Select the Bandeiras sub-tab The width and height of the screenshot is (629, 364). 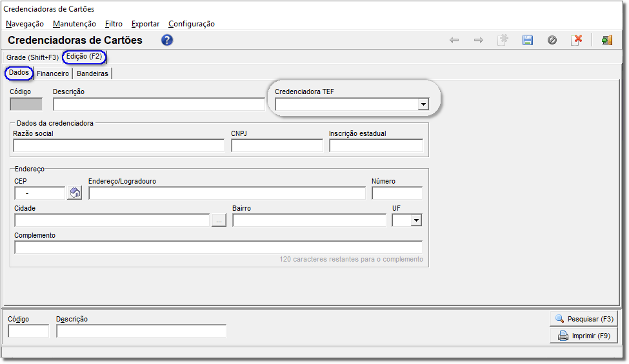92,73
